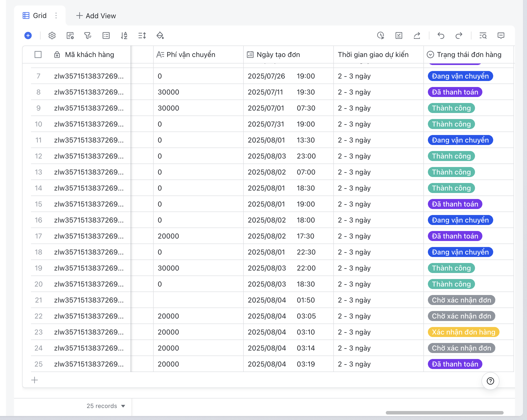Image resolution: width=527 pixels, height=420 pixels.
Task: Expand the 25 records dropdown
Action: pyautogui.click(x=106, y=406)
